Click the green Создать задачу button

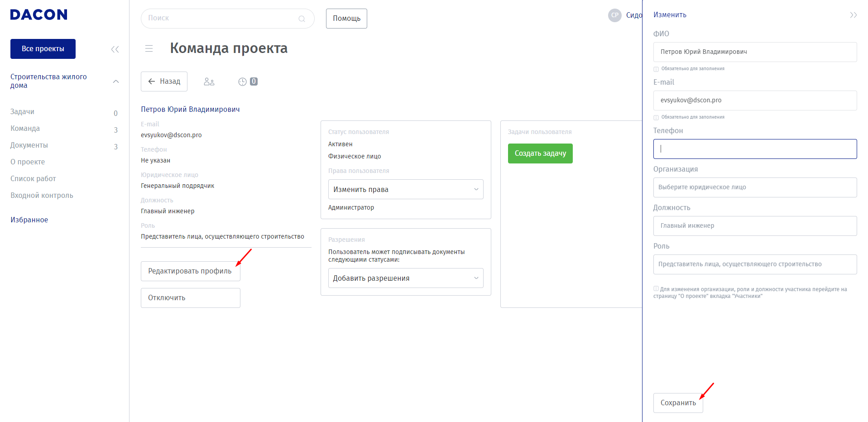[540, 153]
